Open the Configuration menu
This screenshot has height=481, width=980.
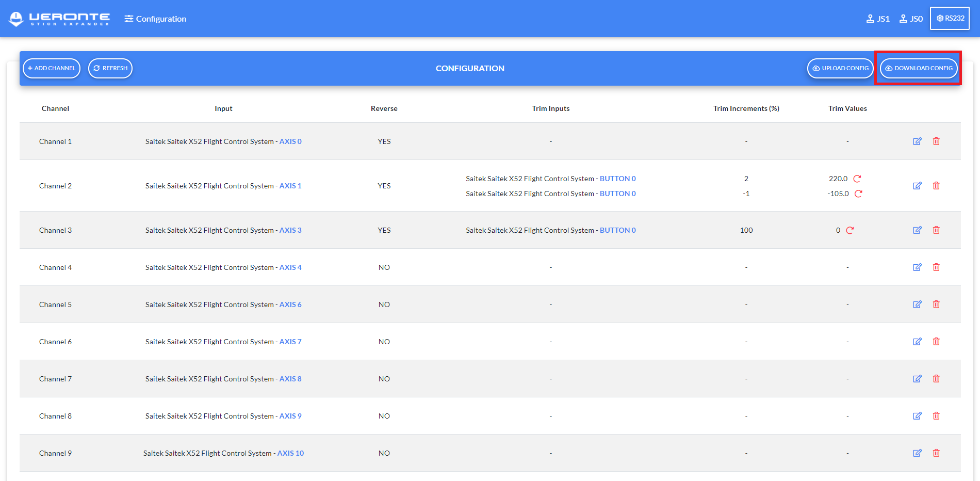(155, 19)
